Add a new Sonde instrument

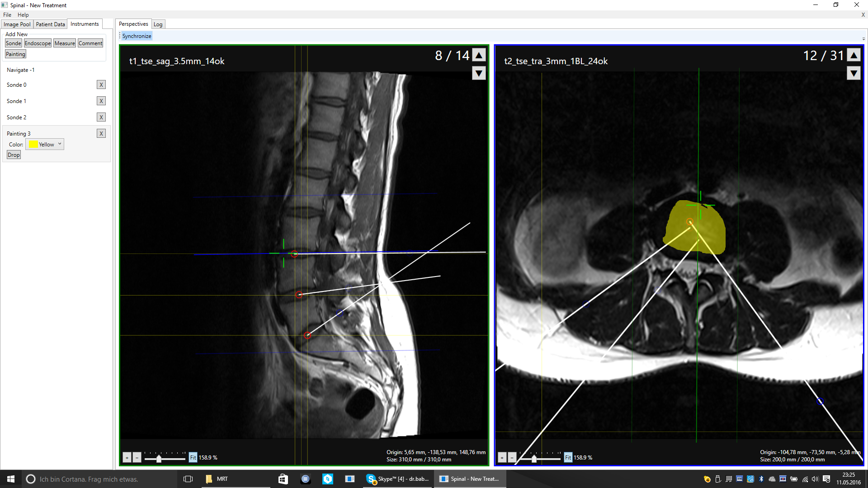pyautogui.click(x=13, y=43)
